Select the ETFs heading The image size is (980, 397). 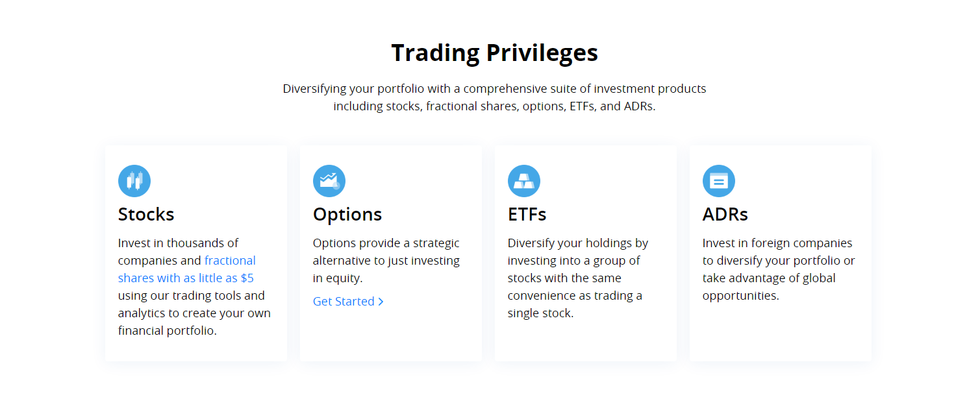coord(527,214)
